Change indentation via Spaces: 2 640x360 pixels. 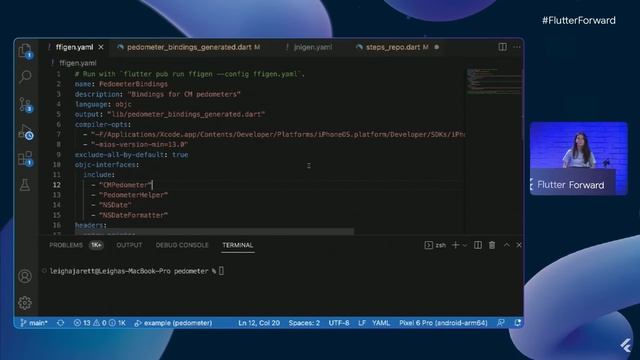click(304, 323)
